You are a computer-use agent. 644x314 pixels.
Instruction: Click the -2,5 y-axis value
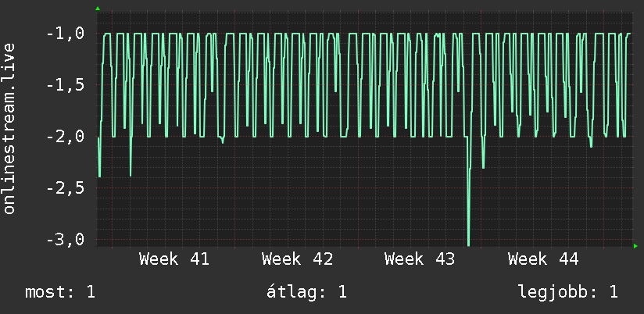pyautogui.click(x=66, y=187)
